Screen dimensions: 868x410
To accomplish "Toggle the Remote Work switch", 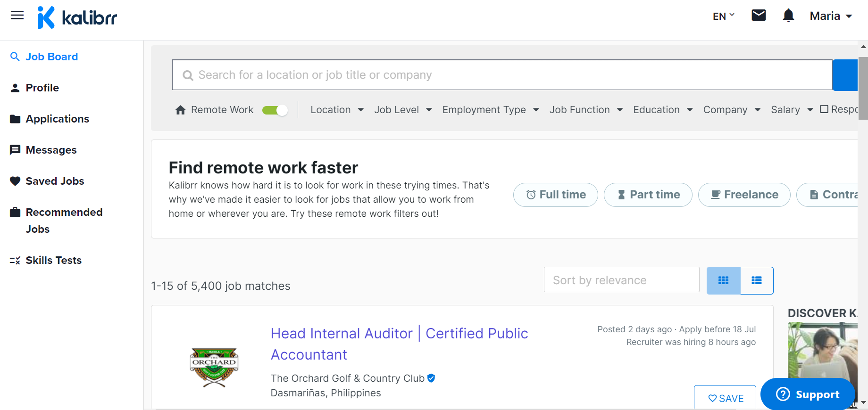I will 275,110.
